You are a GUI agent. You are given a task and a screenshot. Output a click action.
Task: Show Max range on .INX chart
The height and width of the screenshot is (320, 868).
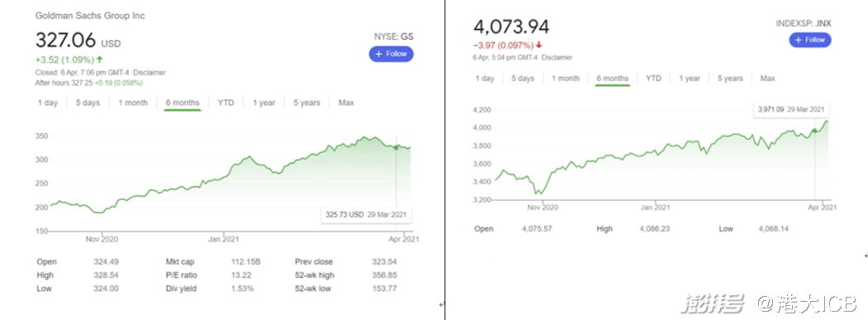[x=767, y=79]
